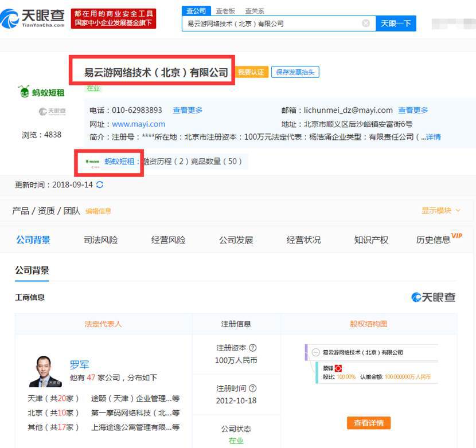
Task: Click the 法定代表人 header
Action: 103,324
